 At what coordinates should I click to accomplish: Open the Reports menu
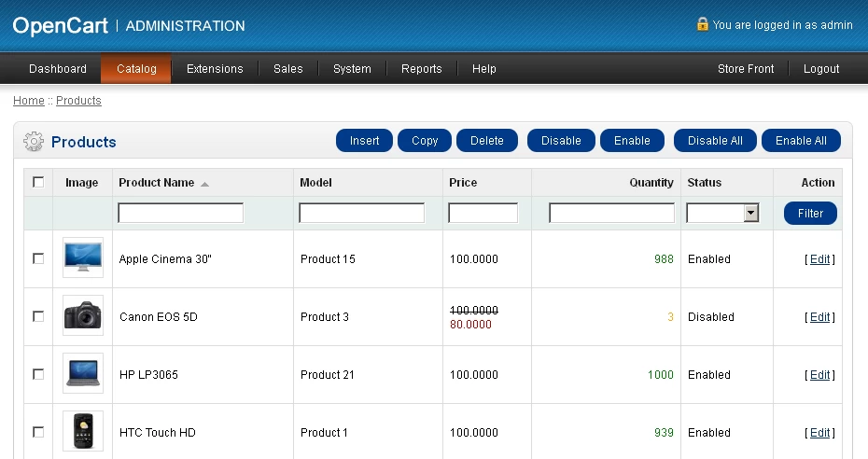coord(421,69)
